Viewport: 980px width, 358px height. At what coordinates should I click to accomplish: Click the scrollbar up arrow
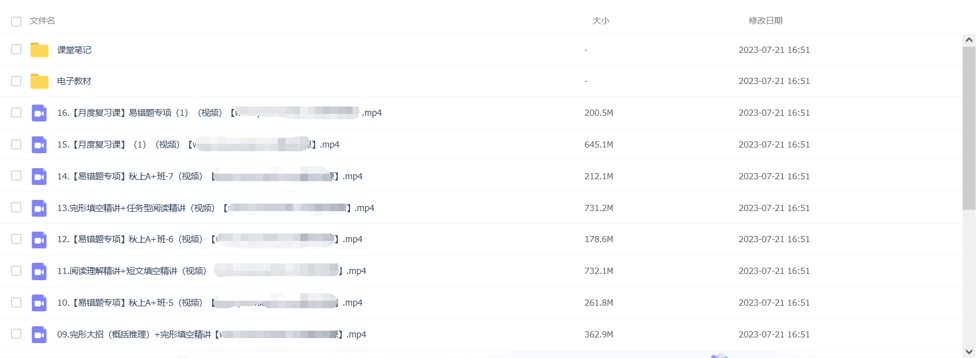coord(969,40)
